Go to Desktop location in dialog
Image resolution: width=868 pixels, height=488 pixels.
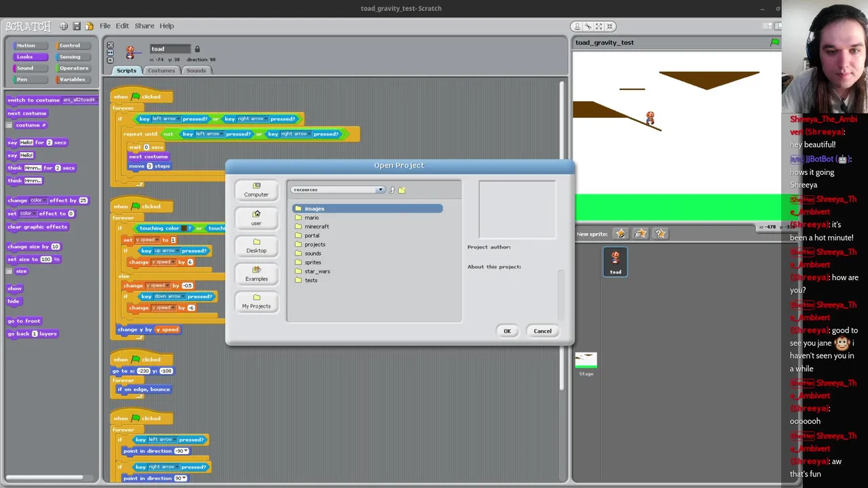coord(256,246)
